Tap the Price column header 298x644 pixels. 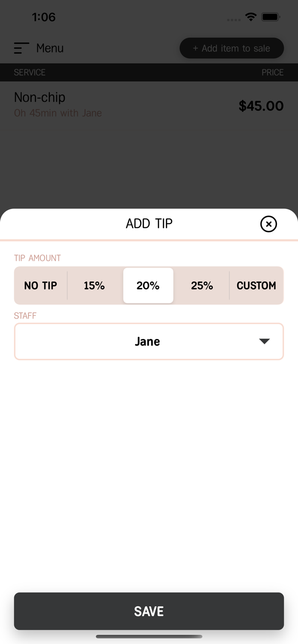tap(272, 72)
